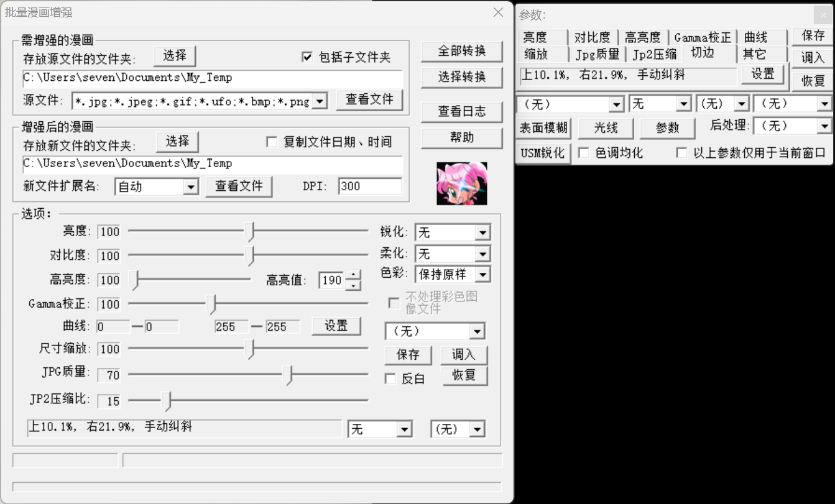Click the 全部转换 button

tap(461, 51)
